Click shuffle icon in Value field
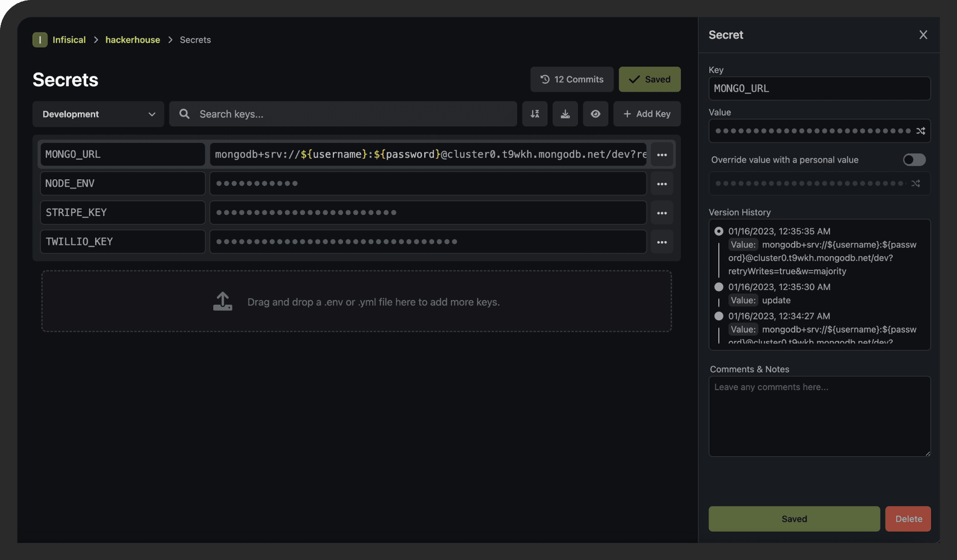Screen dimensions: 957x560 [920, 131]
